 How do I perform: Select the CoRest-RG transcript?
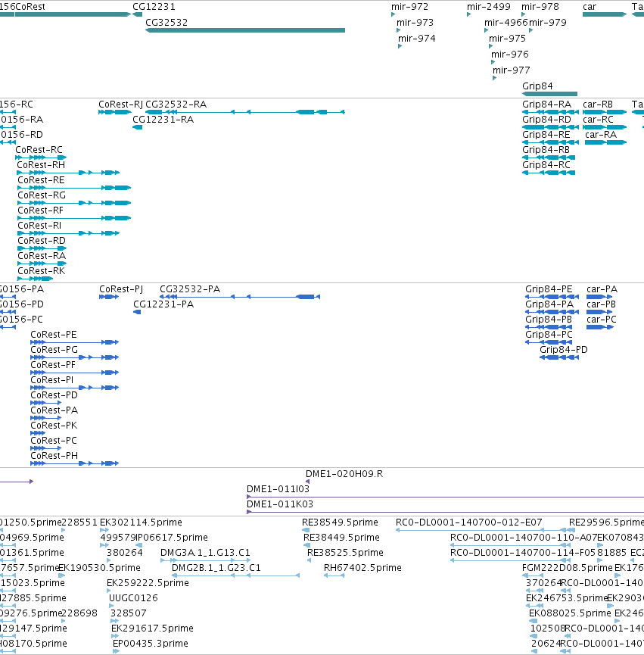pyautogui.click(x=74, y=203)
